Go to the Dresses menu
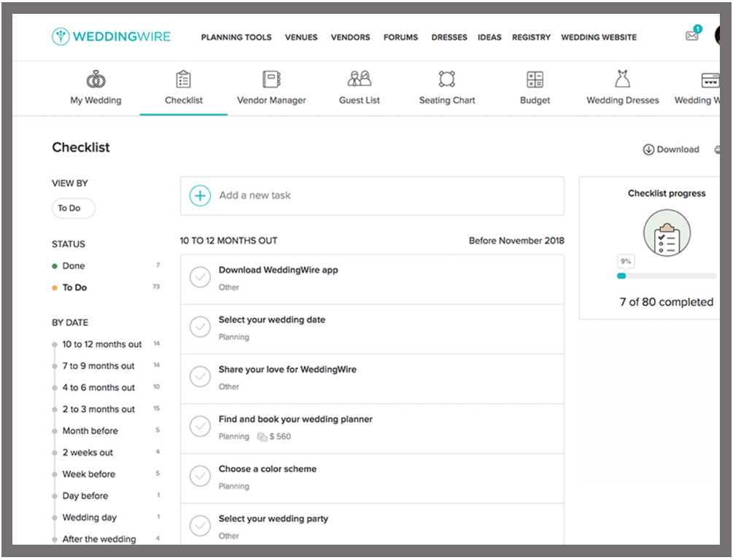The width and height of the screenshot is (733, 560). (449, 37)
